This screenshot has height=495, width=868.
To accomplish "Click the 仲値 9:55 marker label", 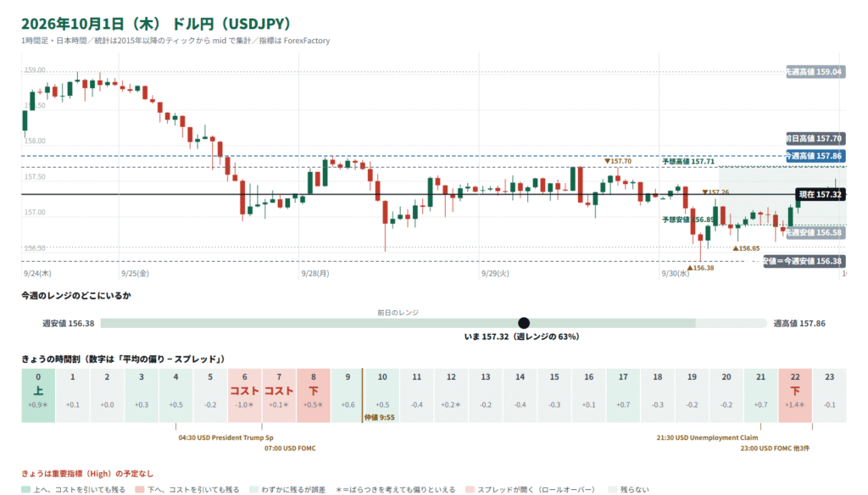I will coord(379,418).
